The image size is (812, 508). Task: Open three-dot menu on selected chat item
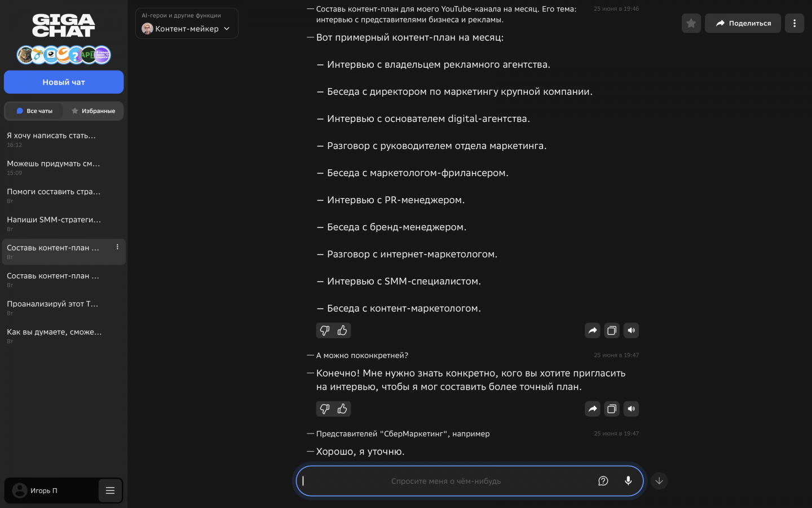(x=117, y=247)
